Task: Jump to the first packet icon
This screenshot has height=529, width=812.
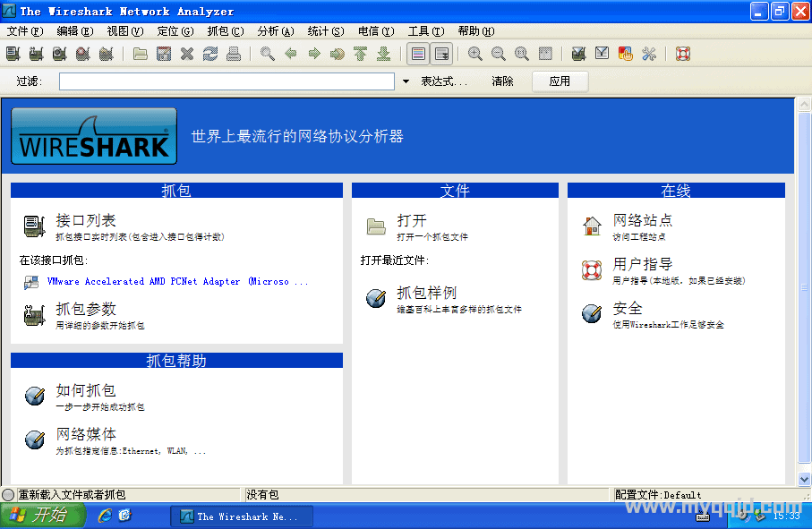Action: tap(361, 54)
